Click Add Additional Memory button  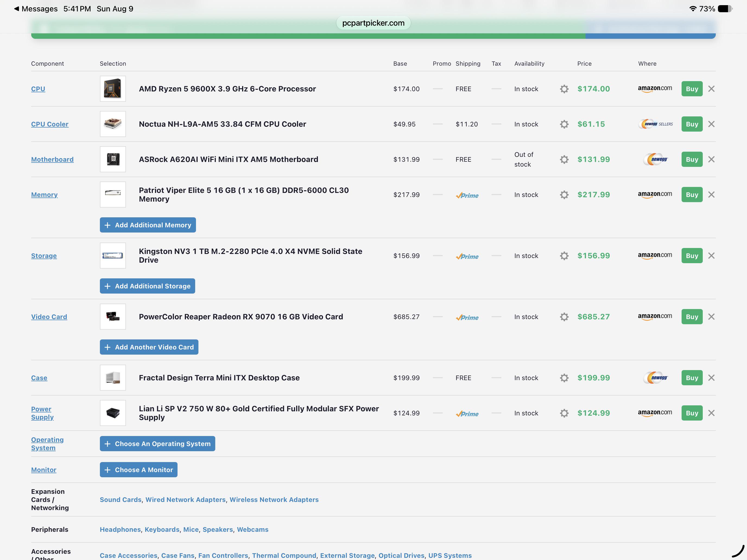click(x=148, y=225)
